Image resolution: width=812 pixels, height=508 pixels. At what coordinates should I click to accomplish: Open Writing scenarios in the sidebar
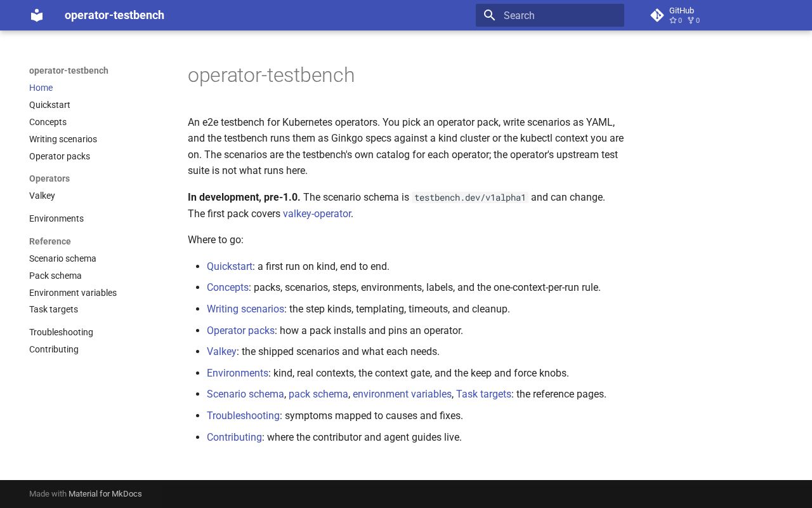(63, 139)
